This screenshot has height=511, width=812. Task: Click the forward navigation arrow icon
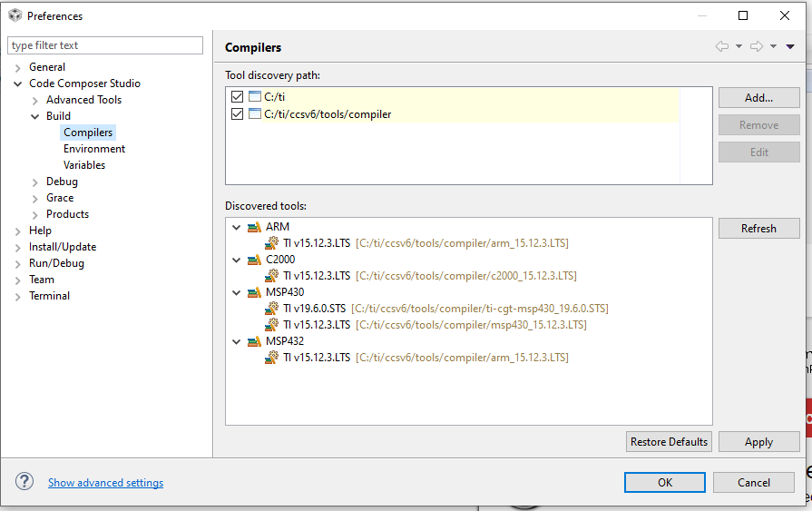point(757,46)
